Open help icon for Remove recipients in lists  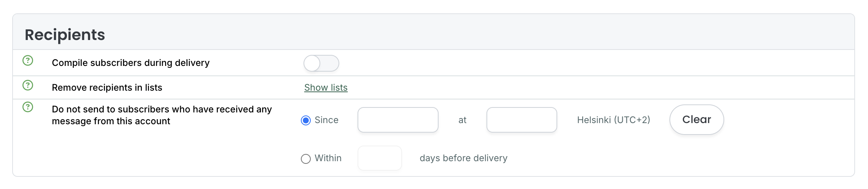click(x=28, y=85)
